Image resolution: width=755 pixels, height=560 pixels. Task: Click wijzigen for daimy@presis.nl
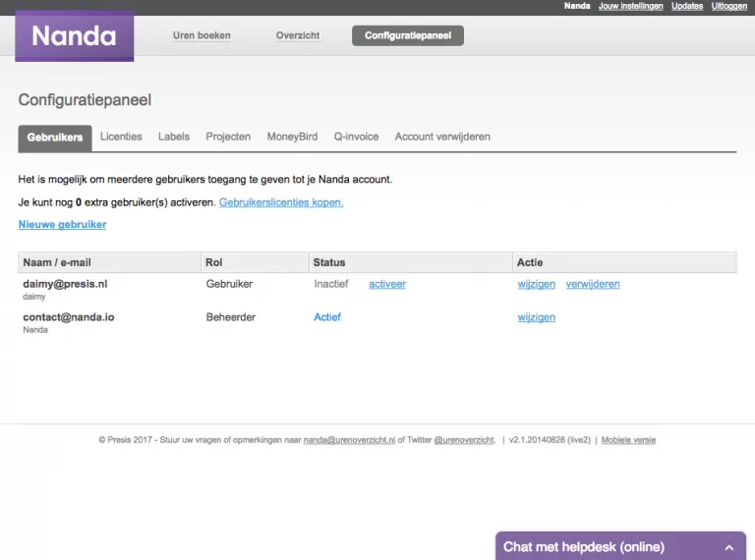pyautogui.click(x=537, y=284)
